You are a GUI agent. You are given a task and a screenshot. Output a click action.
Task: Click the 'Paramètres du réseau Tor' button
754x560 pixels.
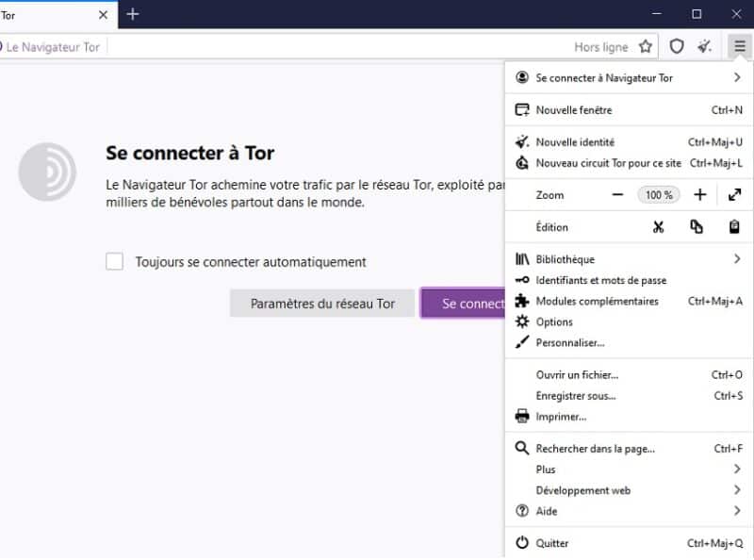click(322, 304)
